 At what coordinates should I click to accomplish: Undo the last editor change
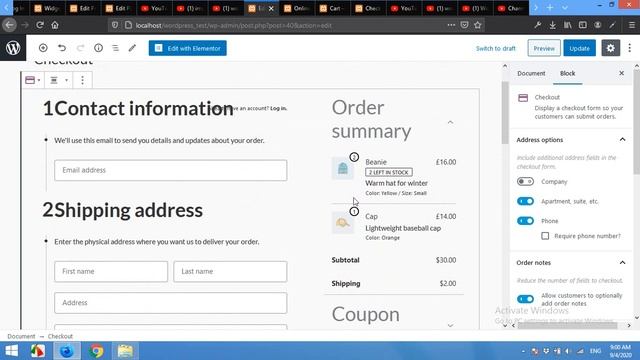[62, 48]
